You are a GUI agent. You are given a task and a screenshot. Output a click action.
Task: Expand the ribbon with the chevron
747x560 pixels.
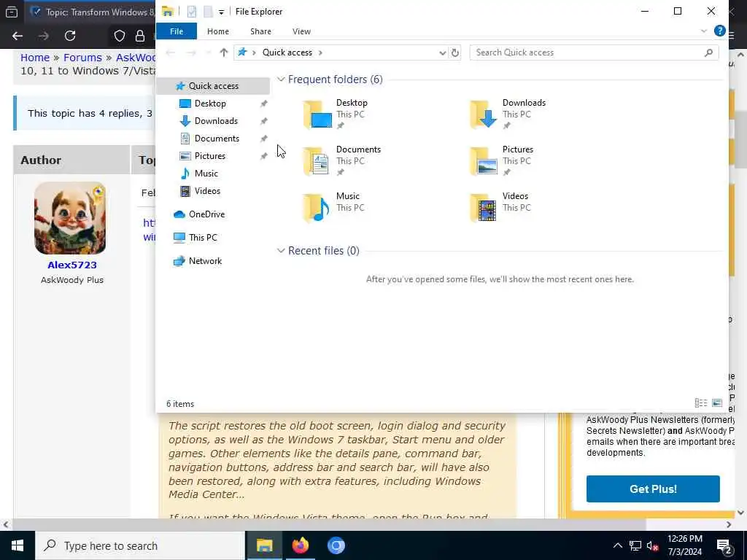coord(704,31)
